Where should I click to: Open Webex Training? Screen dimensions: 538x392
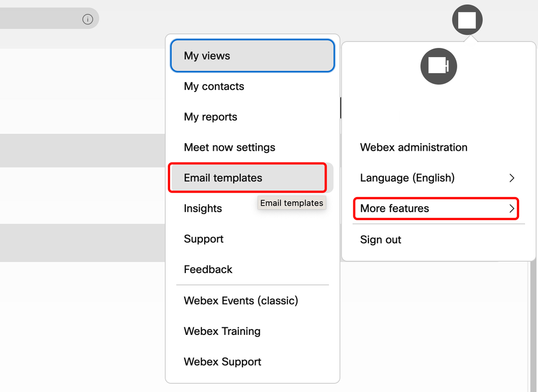tap(222, 331)
